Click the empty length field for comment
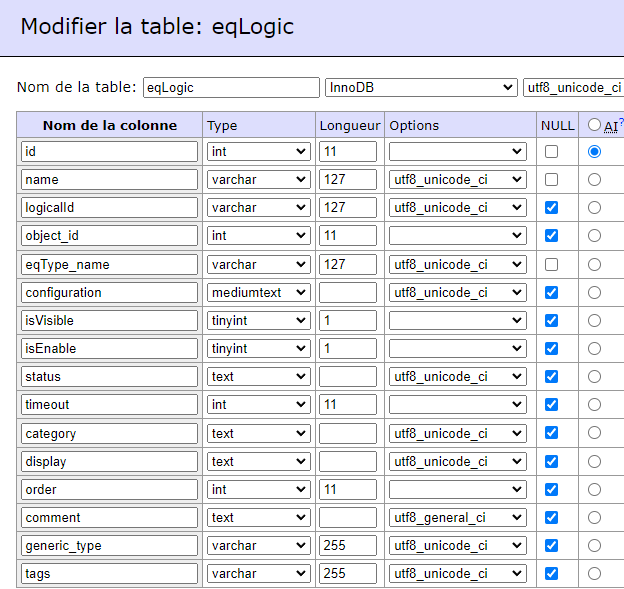 point(348,517)
